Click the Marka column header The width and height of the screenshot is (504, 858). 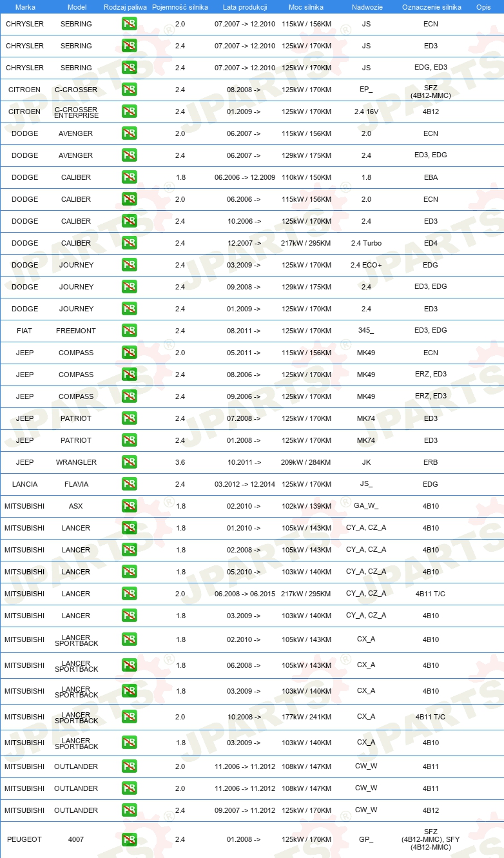(25, 7)
